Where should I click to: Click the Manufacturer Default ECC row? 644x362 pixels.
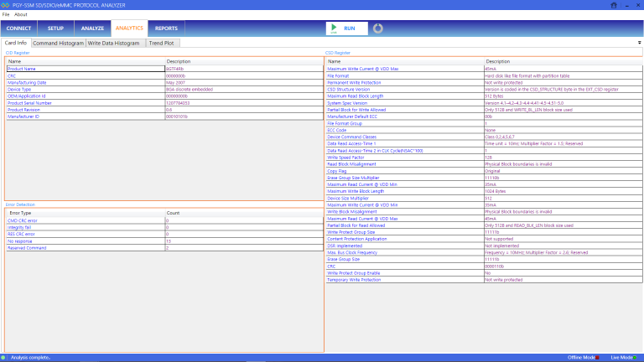pos(484,116)
